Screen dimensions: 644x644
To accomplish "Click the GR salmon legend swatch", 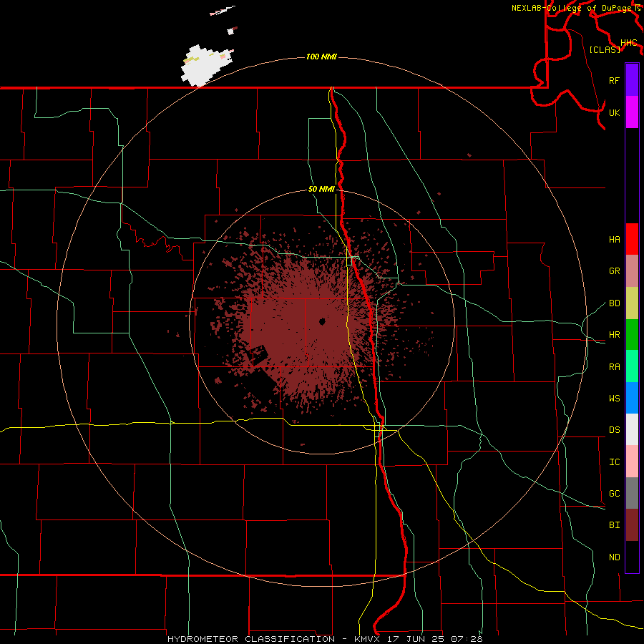I will pyautogui.click(x=632, y=271).
